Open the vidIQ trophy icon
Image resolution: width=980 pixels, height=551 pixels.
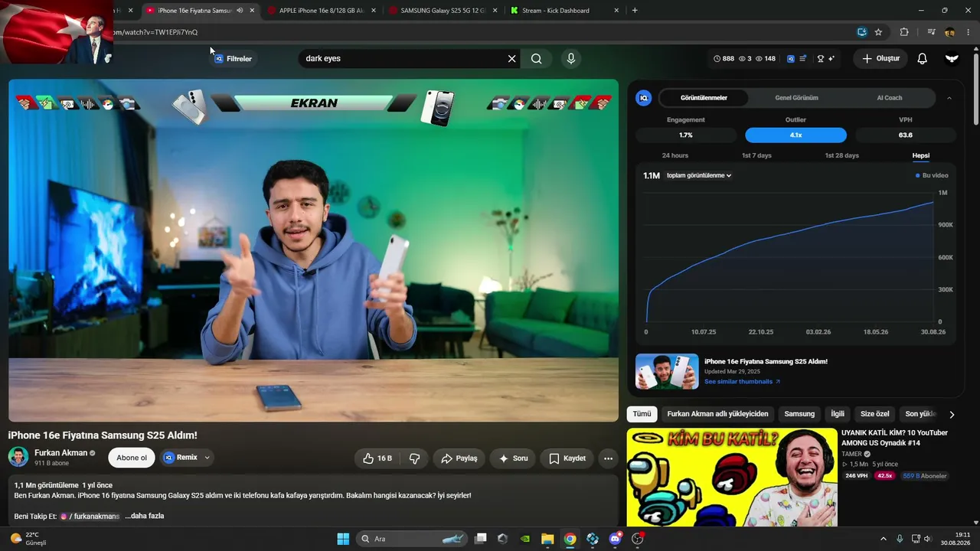click(x=821, y=59)
